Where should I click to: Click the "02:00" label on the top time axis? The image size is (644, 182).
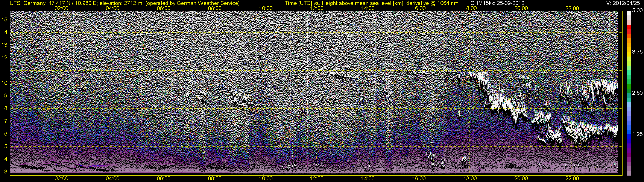(61, 8)
